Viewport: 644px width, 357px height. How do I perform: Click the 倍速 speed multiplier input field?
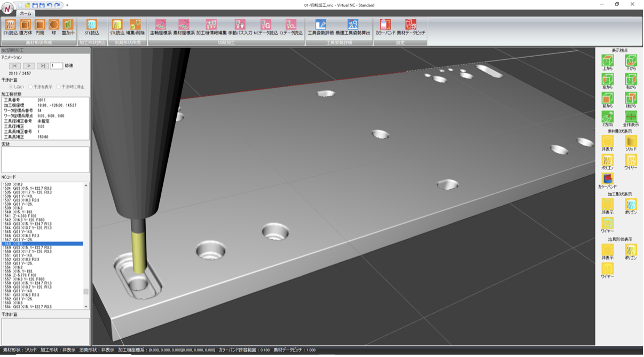[x=56, y=66]
